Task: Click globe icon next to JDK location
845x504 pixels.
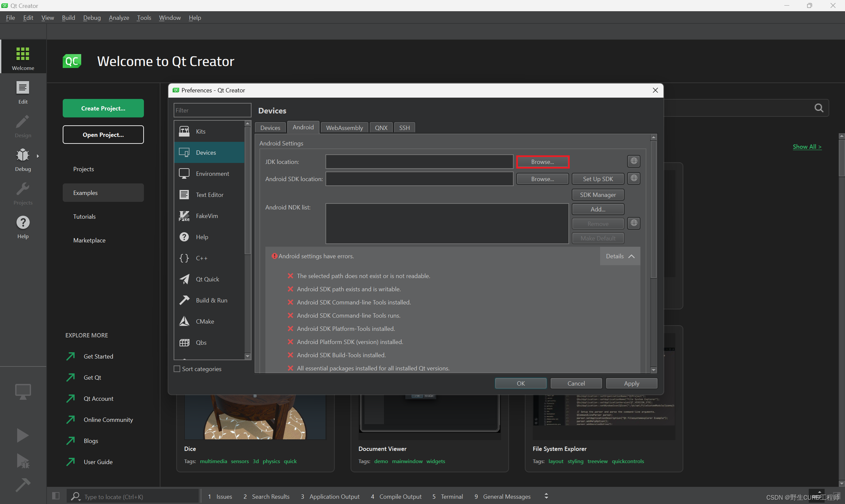Action: click(634, 161)
